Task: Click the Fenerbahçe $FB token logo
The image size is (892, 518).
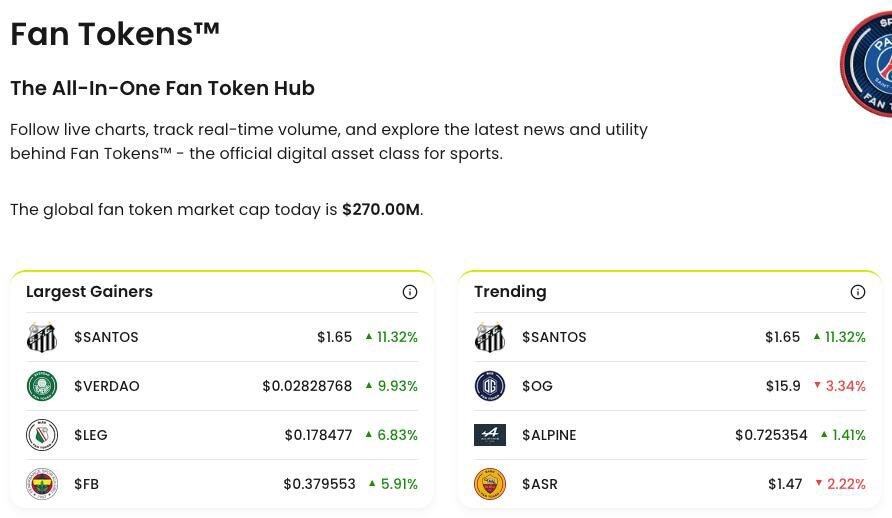Action: [x=42, y=484]
